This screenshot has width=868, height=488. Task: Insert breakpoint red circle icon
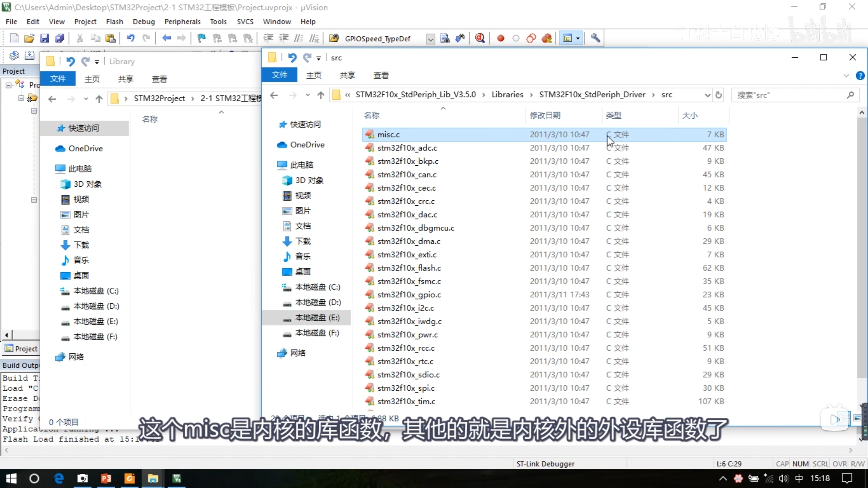(x=500, y=38)
